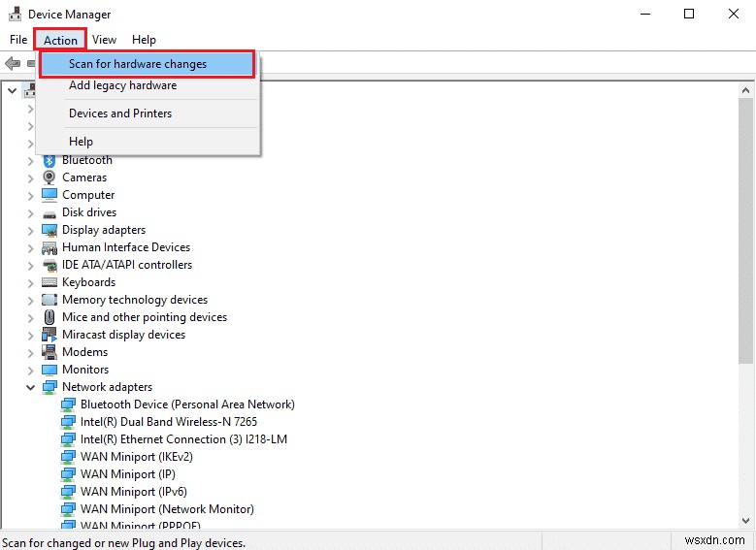Select Human Interface Devices label
The image size is (756, 550).
coord(126,247)
